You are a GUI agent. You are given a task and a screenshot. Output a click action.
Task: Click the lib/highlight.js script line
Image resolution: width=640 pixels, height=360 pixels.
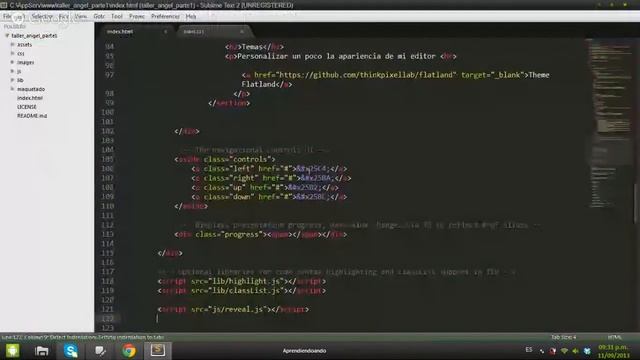pyautogui.click(x=242, y=281)
